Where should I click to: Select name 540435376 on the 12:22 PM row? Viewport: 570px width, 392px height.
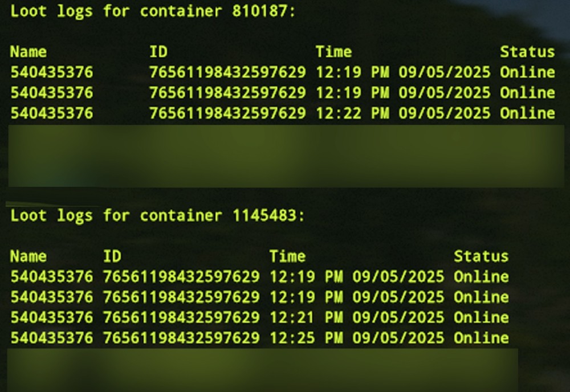[x=51, y=113]
